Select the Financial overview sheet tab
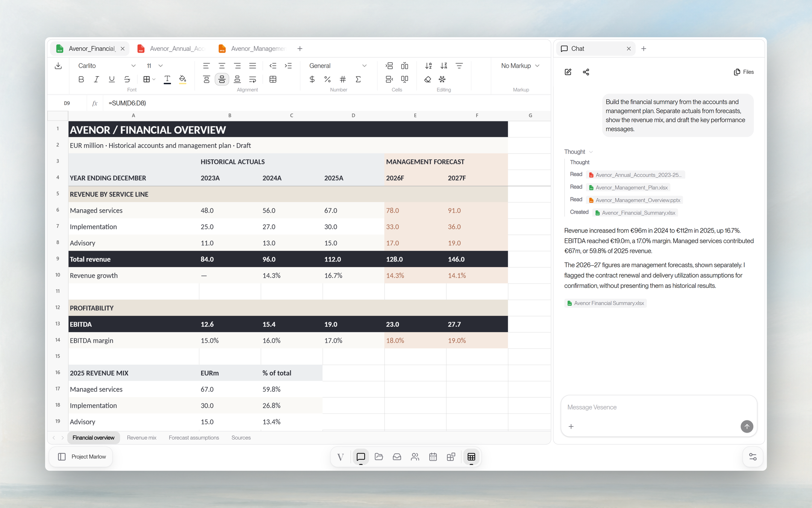Image resolution: width=812 pixels, height=508 pixels. pyautogui.click(x=93, y=438)
